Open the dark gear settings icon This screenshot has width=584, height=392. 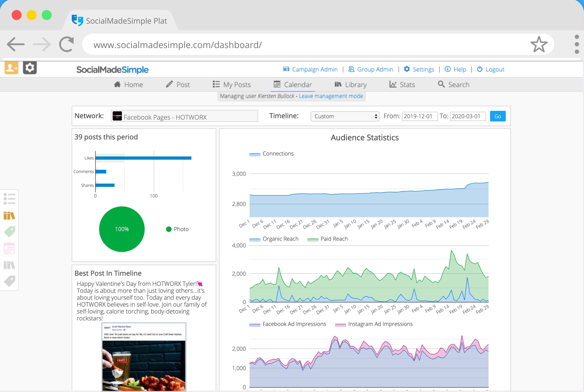(x=30, y=68)
